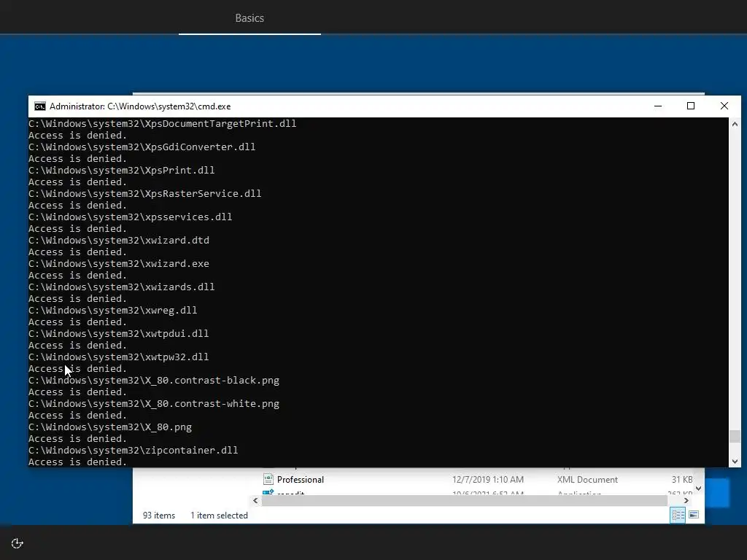747x560 pixels.
Task: Click the cmd scrollbar up arrow
Action: tap(735, 124)
